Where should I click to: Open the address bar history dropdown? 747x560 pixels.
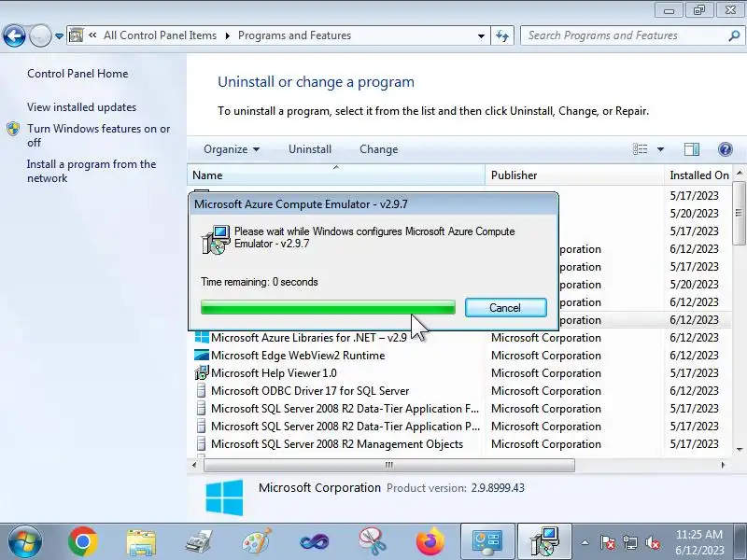pos(481,35)
